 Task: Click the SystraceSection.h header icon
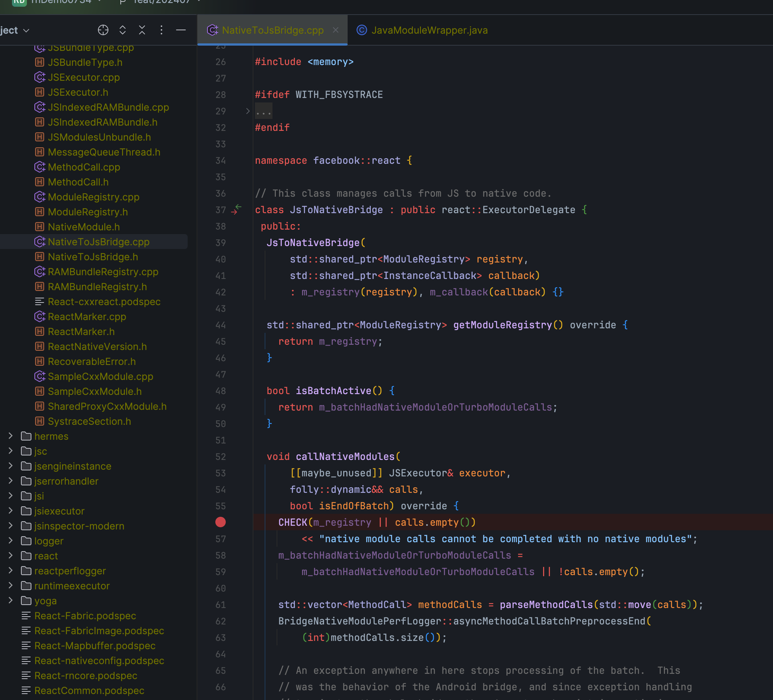[x=40, y=421]
